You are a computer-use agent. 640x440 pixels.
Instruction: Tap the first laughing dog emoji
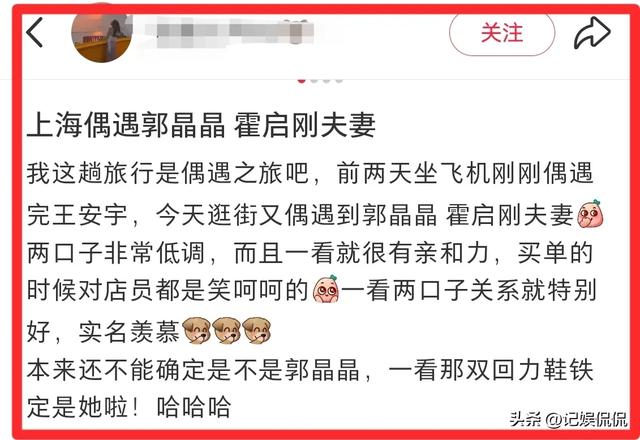tap(197, 330)
